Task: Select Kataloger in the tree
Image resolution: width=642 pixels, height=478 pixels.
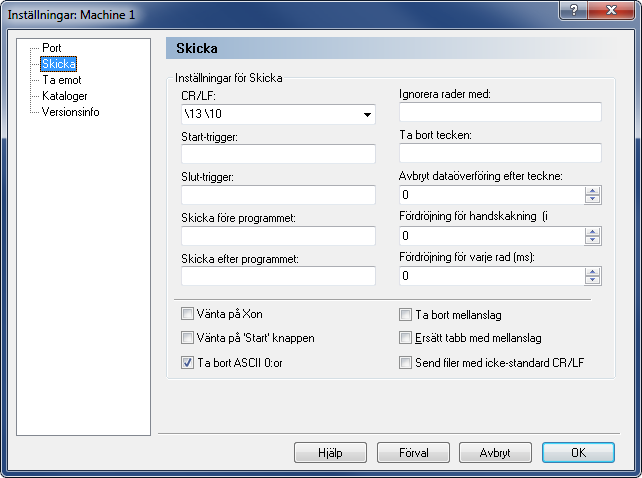Action: tap(65, 96)
